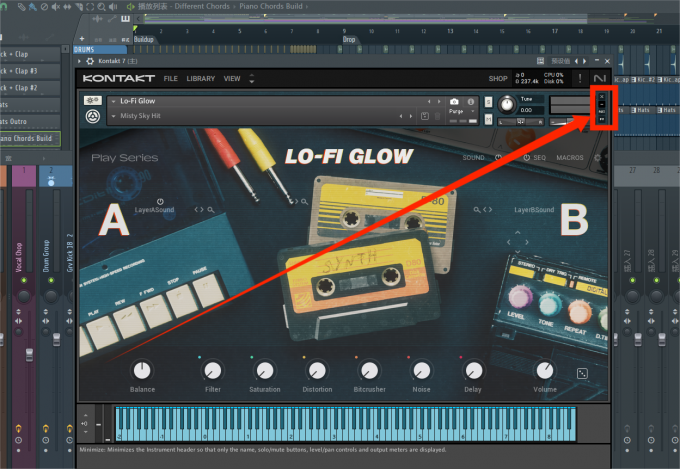680x469 pixels.
Task: Select the select-region tool in playlist toolbar
Action: (x=90, y=7)
